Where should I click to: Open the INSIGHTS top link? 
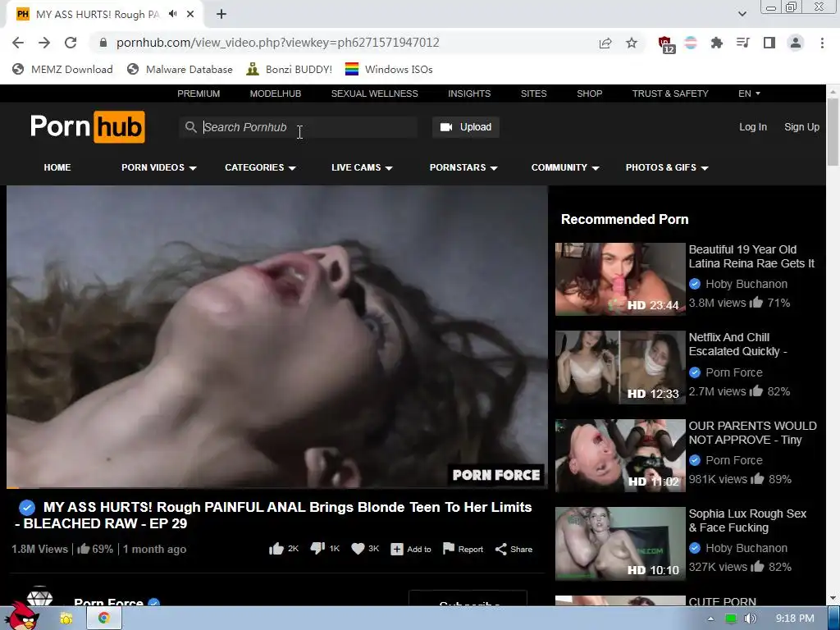click(469, 94)
